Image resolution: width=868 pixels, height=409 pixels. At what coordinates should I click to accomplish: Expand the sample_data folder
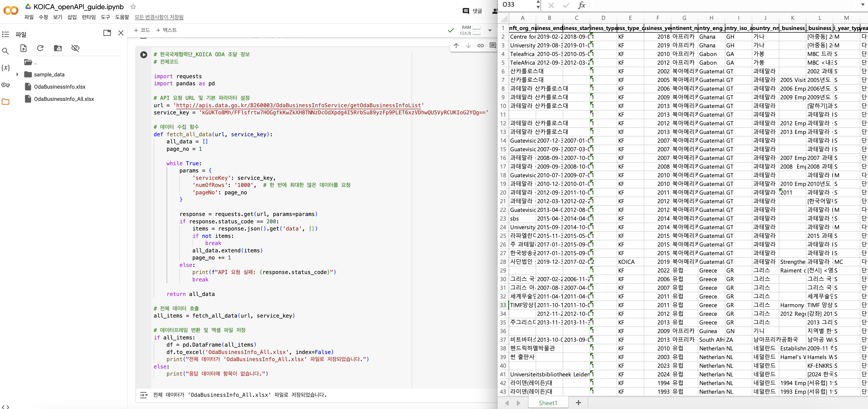point(17,74)
